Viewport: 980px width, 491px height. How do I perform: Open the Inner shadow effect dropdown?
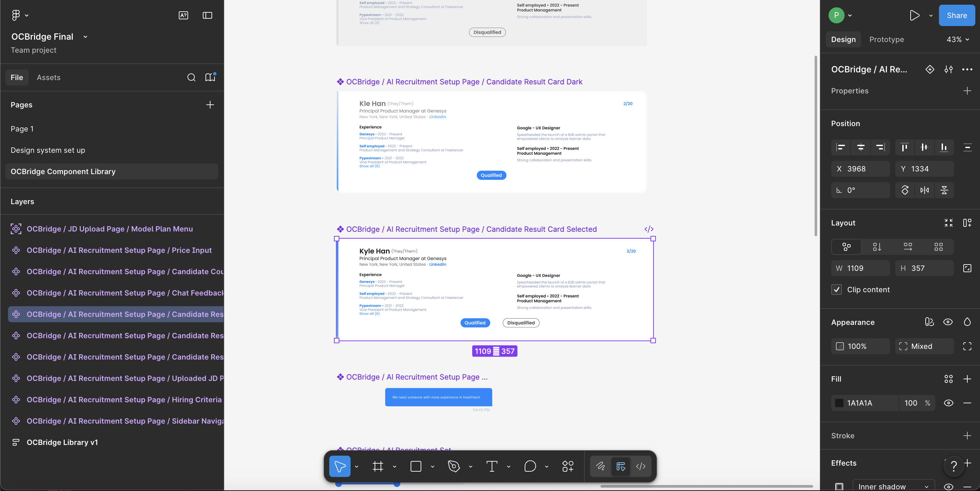click(894, 486)
